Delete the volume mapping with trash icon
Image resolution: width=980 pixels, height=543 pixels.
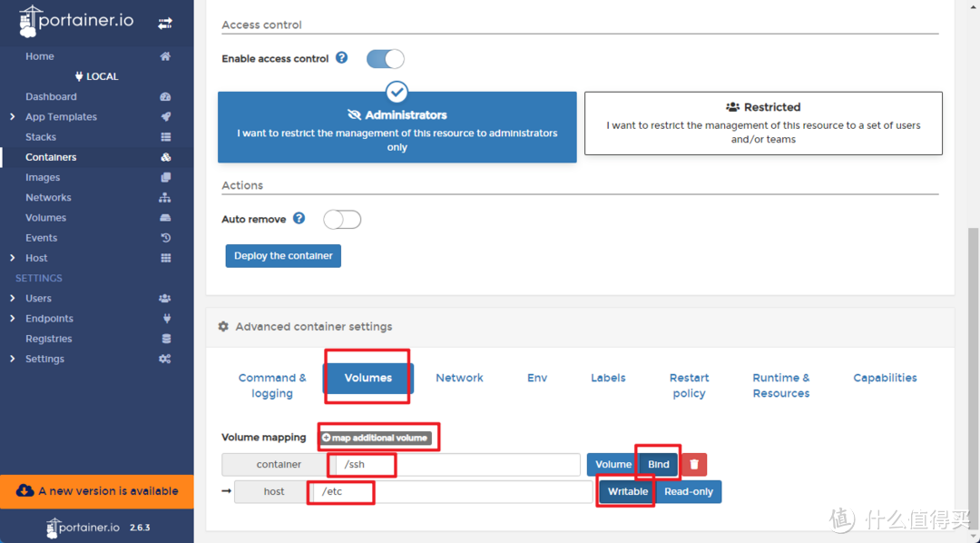[x=694, y=464]
